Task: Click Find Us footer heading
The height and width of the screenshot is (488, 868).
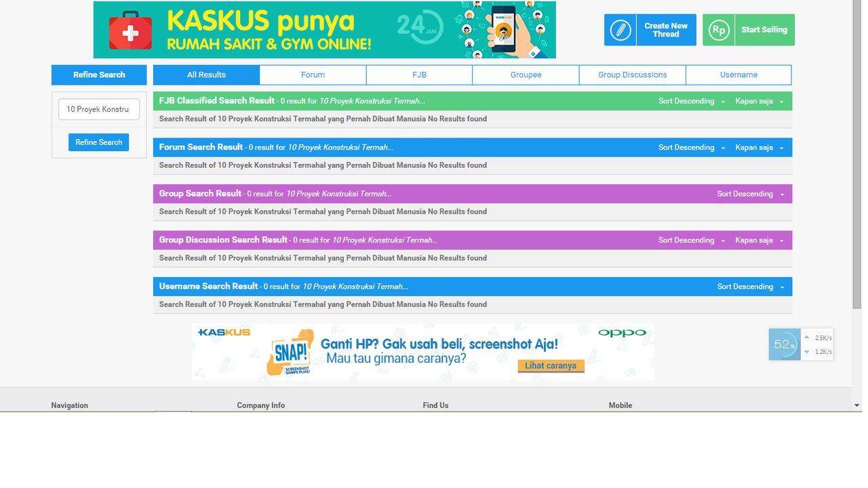Action: point(435,405)
